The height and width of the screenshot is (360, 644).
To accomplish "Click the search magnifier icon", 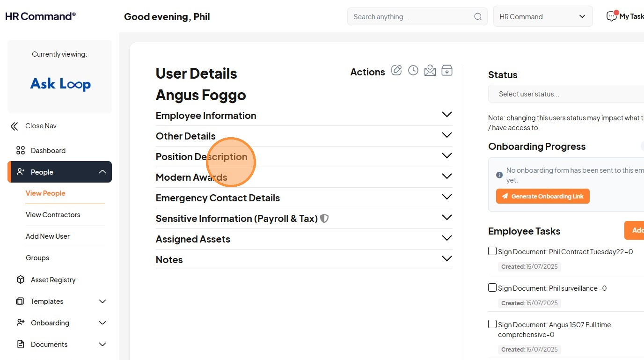I will click(x=478, y=17).
